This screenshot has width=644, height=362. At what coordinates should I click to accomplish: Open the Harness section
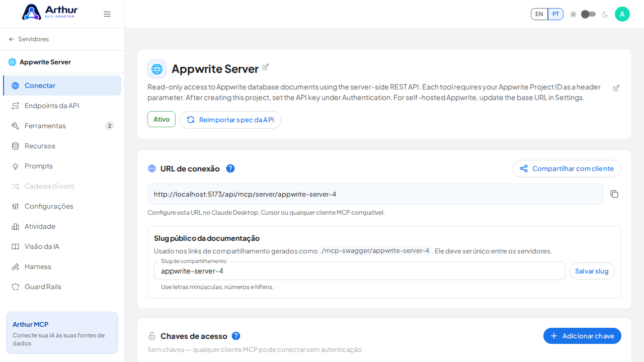[x=62, y=266]
